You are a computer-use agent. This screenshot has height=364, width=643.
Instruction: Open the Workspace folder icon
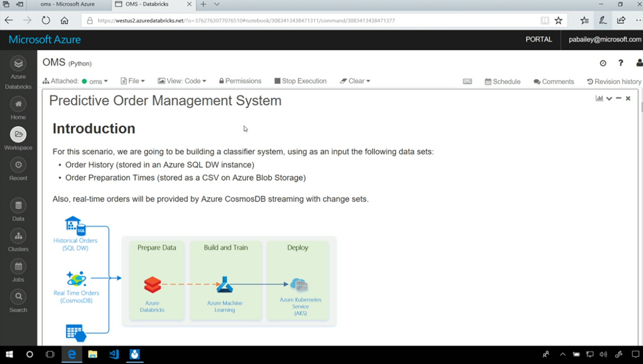tap(18, 134)
